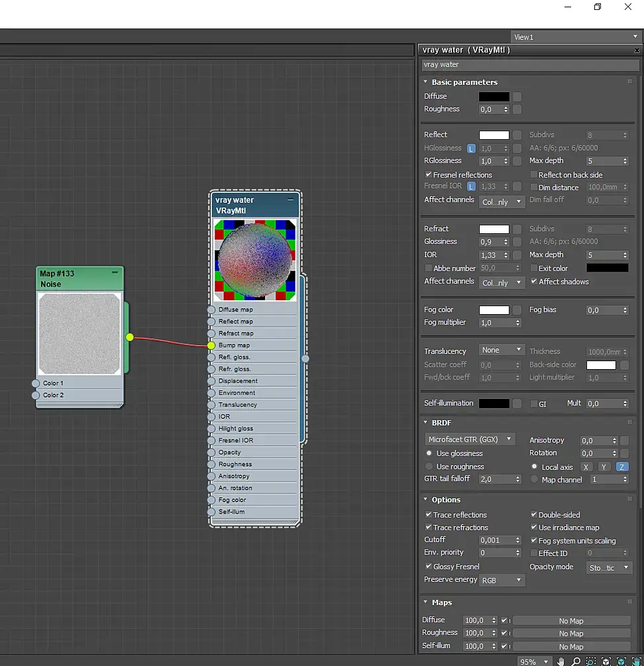The height and width of the screenshot is (666, 644).
Task: Collapse the vray water node with minus icon
Action: (290, 199)
